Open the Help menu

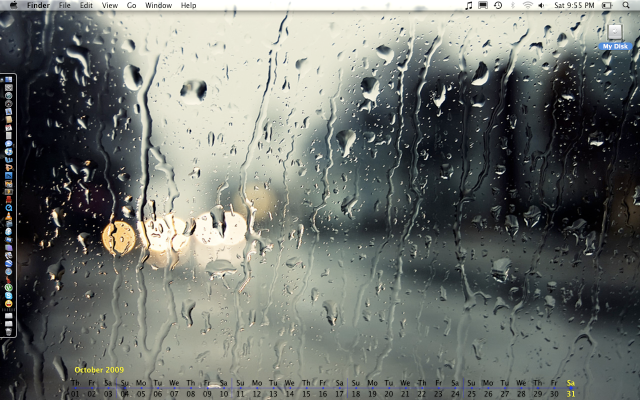pyautogui.click(x=188, y=5)
